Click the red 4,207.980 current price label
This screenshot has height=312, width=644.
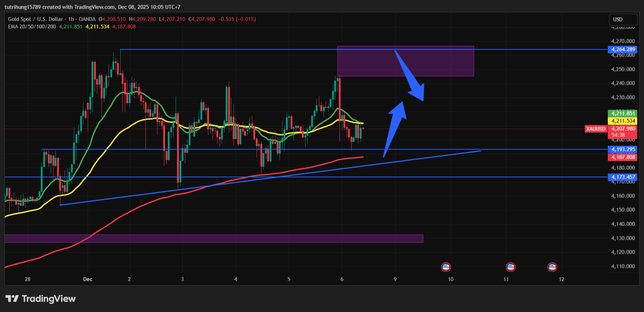click(623, 129)
